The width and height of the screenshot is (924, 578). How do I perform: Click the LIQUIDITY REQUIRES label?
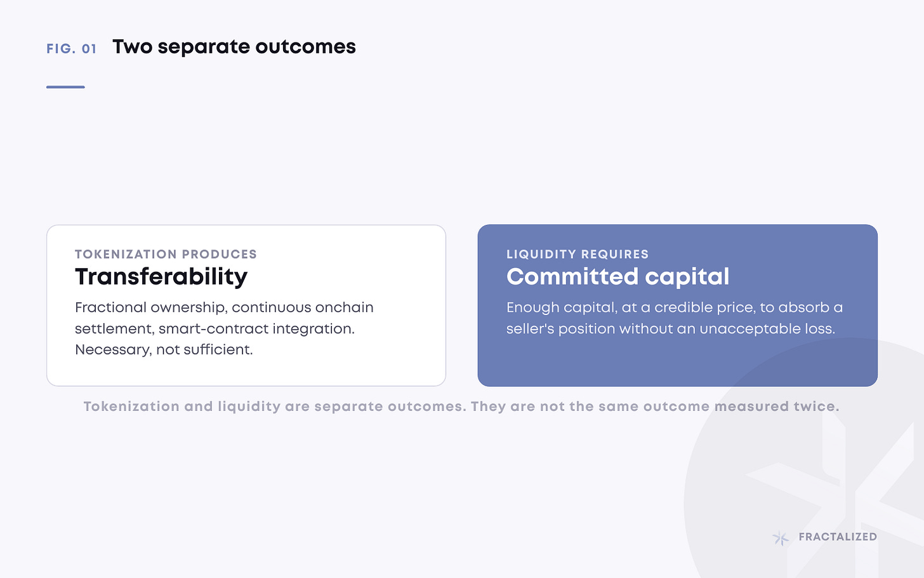(577, 254)
